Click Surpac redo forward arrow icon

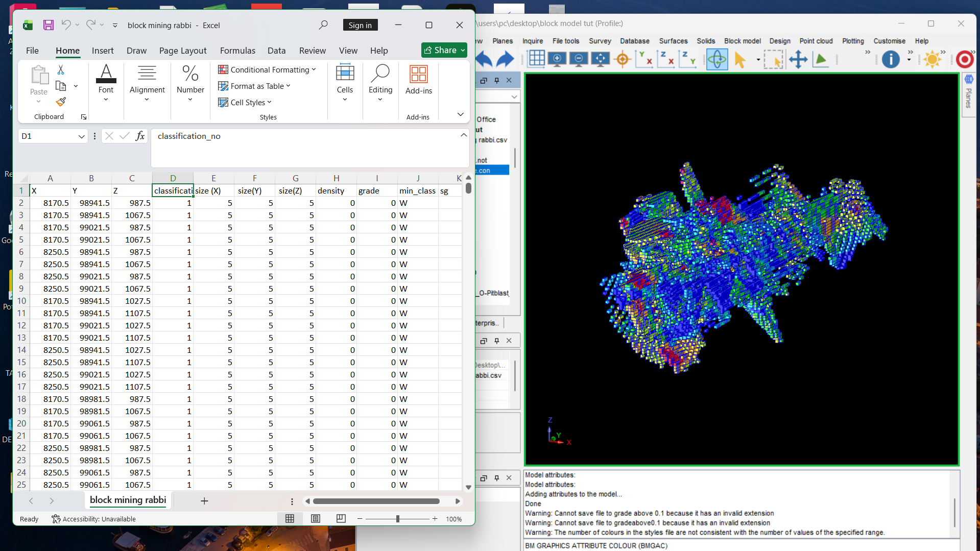(x=505, y=60)
